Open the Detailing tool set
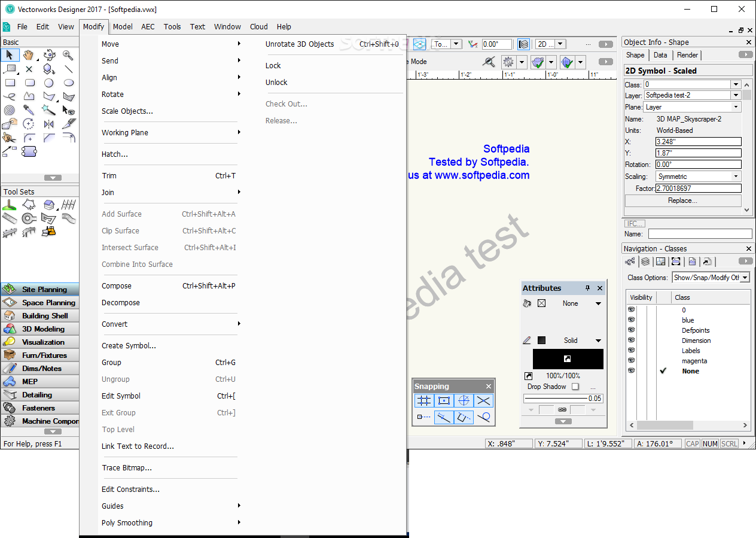Screen dimensions: 756x538 tap(39, 395)
